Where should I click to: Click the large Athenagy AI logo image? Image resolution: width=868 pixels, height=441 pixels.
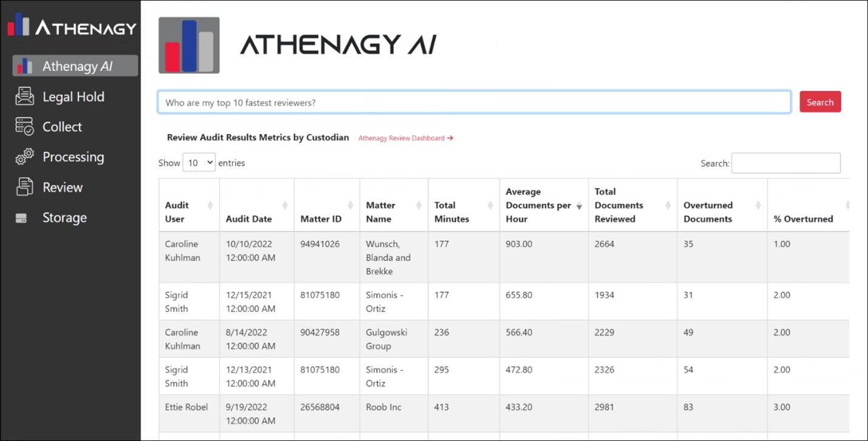click(189, 45)
